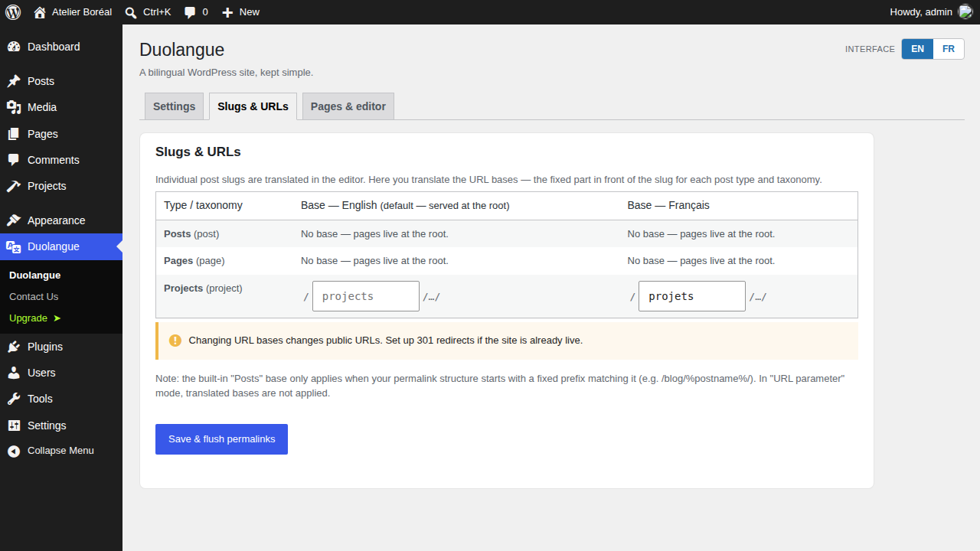This screenshot has height=551, width=980.
Task: Switch interface language to FR
Action: 949,49
